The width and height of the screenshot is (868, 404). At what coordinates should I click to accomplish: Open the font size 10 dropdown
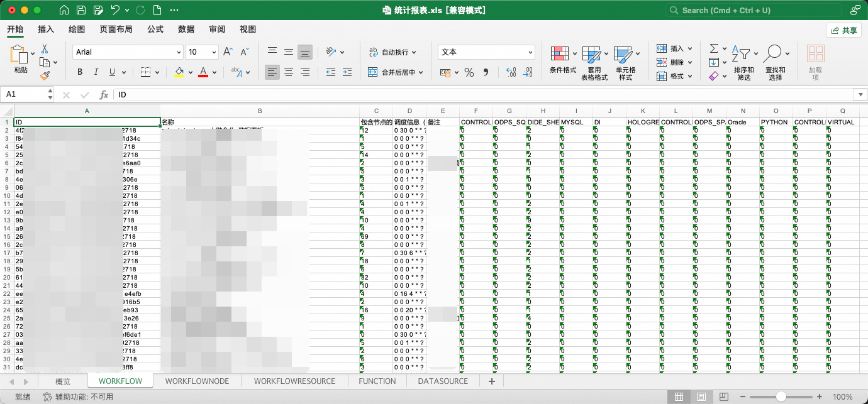coord(213,52)
